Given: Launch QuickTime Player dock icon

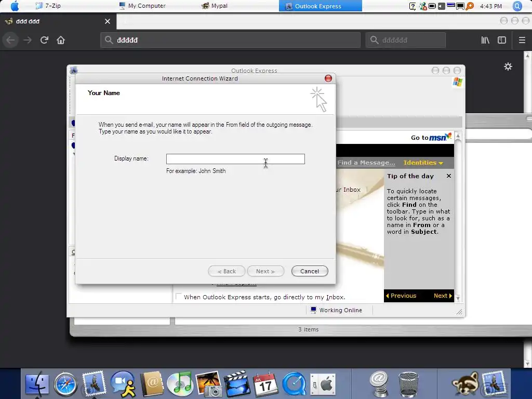Looking at the screenshot, I should (x=294, y=384).
